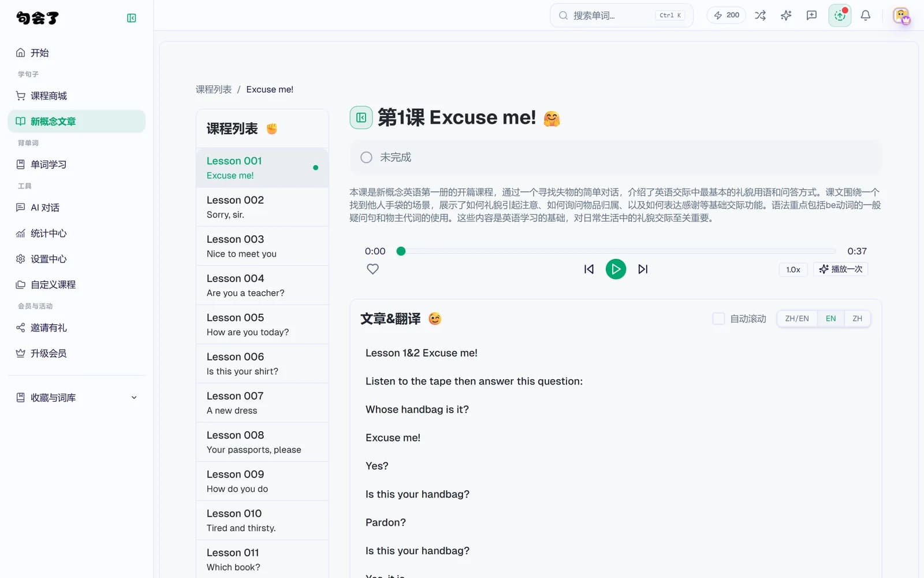Viewport: 924px width, 578px height.
Task: Skip to previous track
Action: [x=588, y=269]
